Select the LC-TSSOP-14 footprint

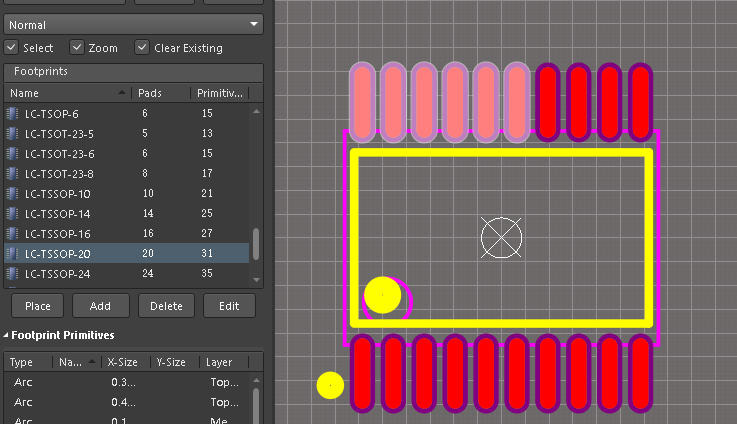tap(126, 213)
